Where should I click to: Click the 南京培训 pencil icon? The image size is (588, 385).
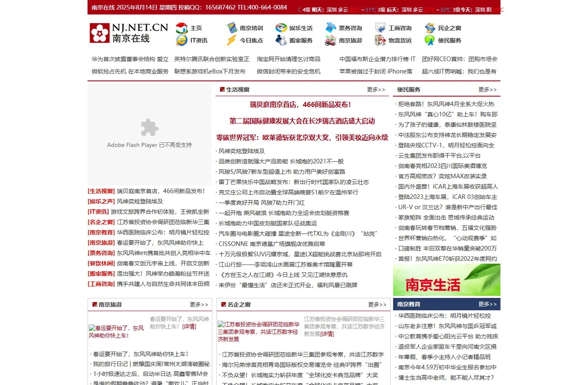tap(232, 28)
